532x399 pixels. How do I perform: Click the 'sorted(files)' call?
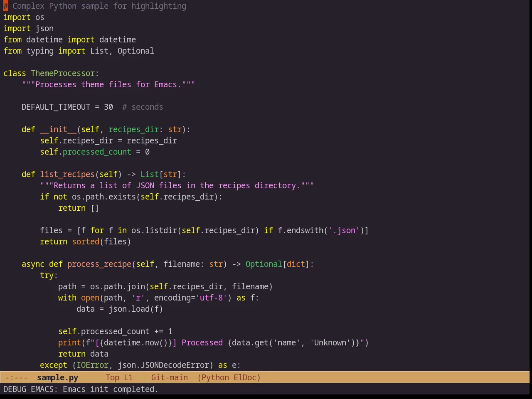click(101, 241)
